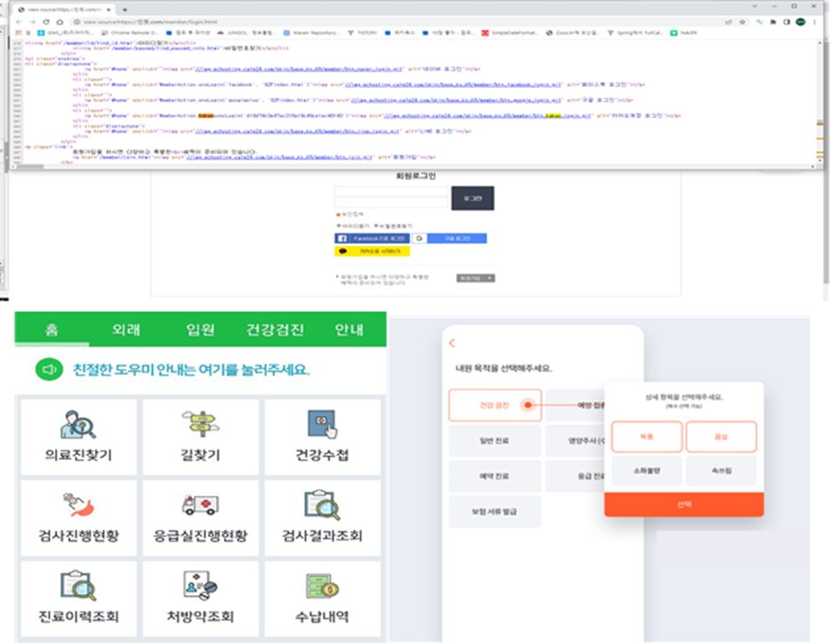Click the password input field on login form

[x=391, y=203]
